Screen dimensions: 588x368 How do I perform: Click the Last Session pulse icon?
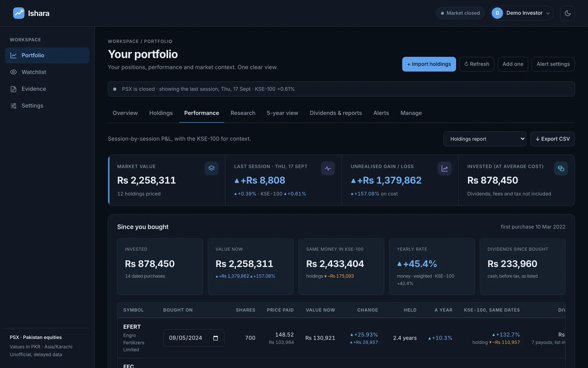point(328,169)
